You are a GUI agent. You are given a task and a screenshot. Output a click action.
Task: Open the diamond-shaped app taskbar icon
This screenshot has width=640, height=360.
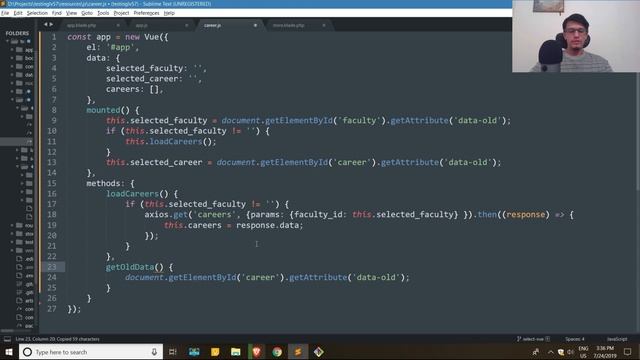click(319, 352)
